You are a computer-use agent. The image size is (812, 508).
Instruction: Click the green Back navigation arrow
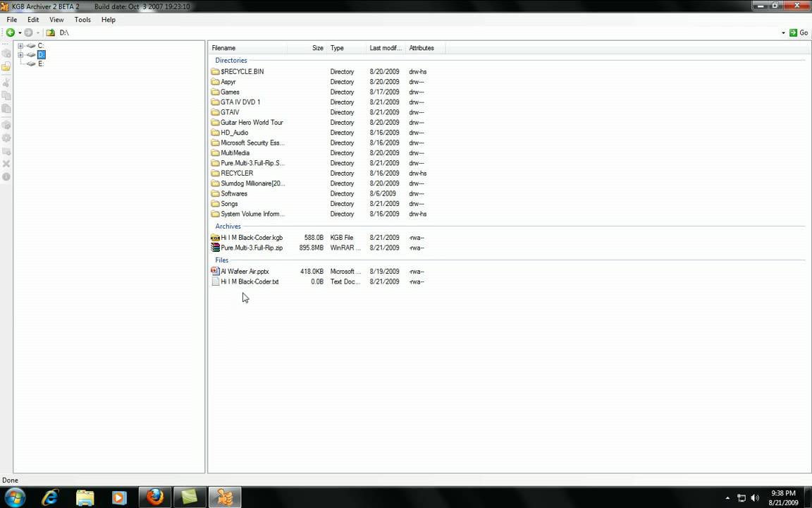[x=11, y=32]
